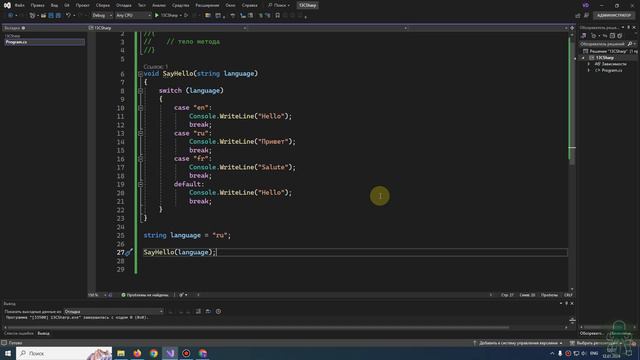Click the Search box in menu bar

279,5
